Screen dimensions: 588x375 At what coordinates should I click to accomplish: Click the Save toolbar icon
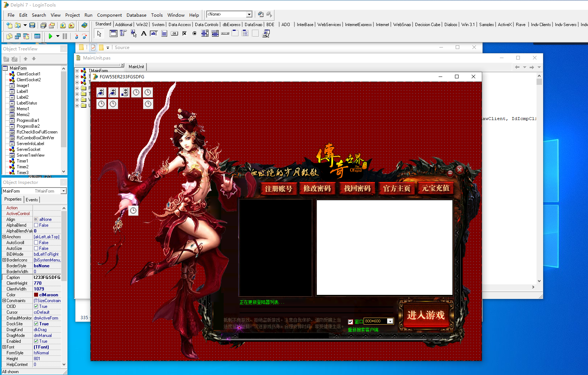(32, 25)
